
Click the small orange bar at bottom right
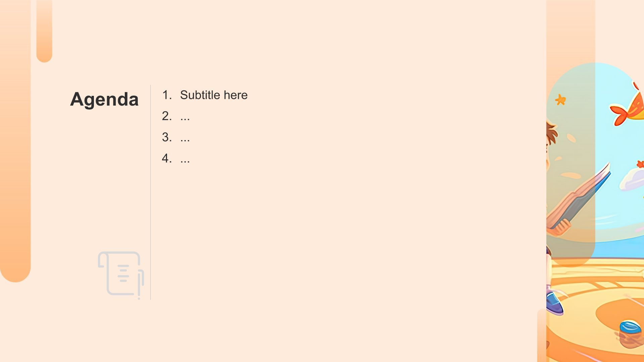[x=541, y=335]
